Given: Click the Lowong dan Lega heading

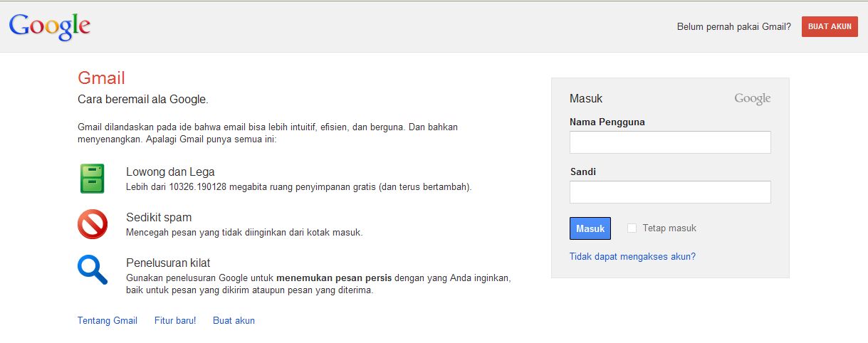Looking at the screenshot, I should (170, 171).
